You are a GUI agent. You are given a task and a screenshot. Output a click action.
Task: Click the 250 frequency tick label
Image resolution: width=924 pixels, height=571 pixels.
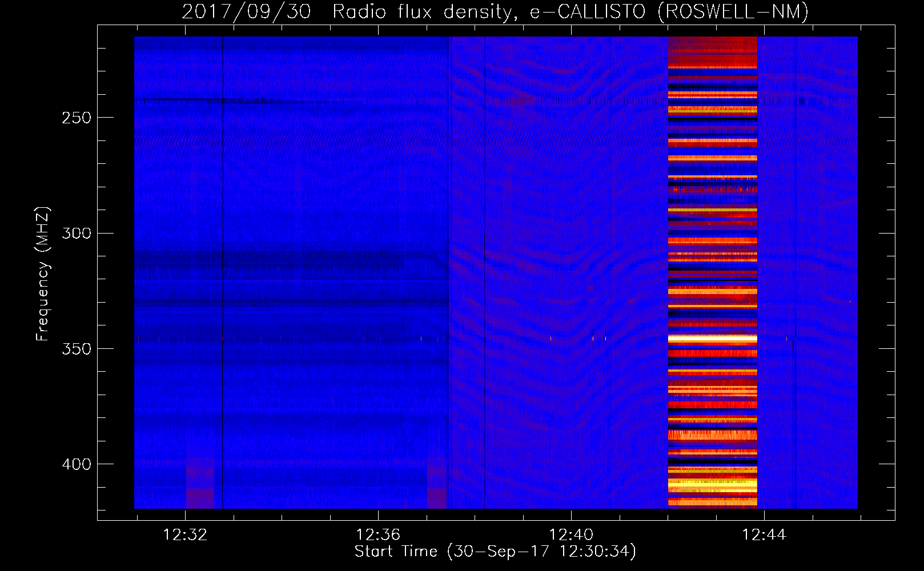[x=76, y=118]
